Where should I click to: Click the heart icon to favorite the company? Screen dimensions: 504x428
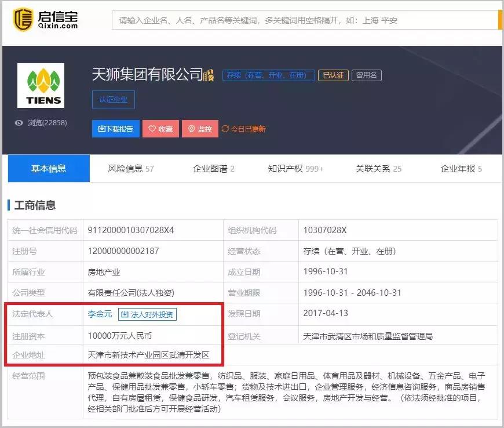[x=153, y=129]
